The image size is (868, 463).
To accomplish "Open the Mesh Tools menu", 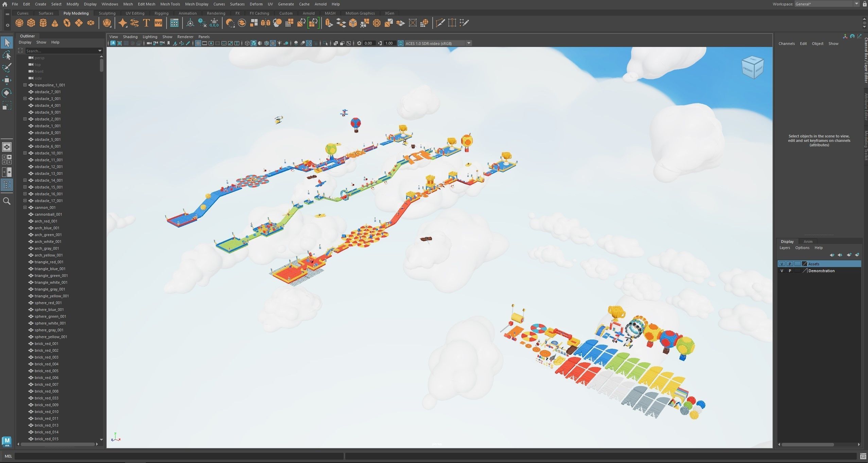I will 170,4.
